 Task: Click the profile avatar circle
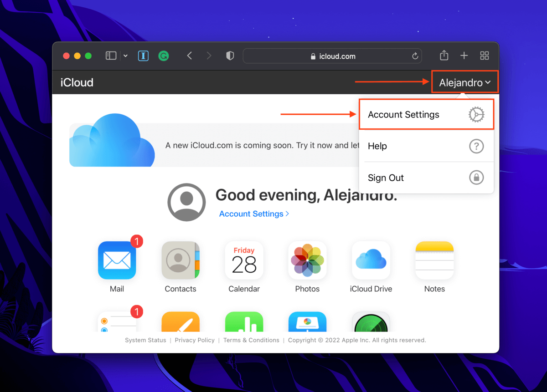click(x=186, y=202)
